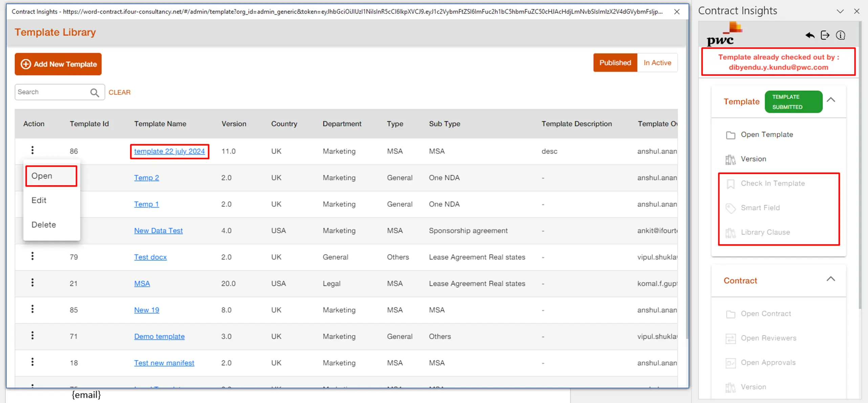This screenshot has height=403, width=868.
Task: Click the Version label in the Template section
Action: tap(753, 159)
